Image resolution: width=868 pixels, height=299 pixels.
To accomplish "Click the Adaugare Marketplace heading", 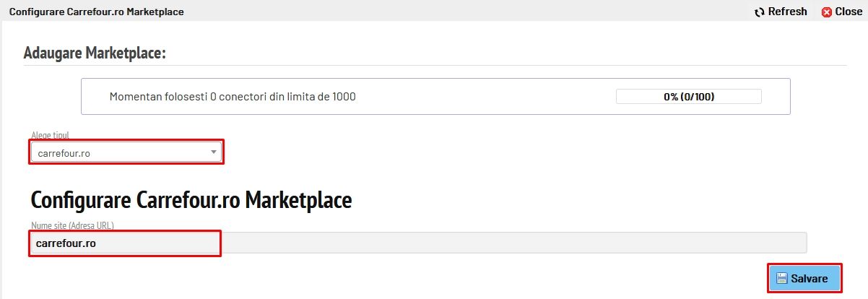I will click(x=95, y=53).
